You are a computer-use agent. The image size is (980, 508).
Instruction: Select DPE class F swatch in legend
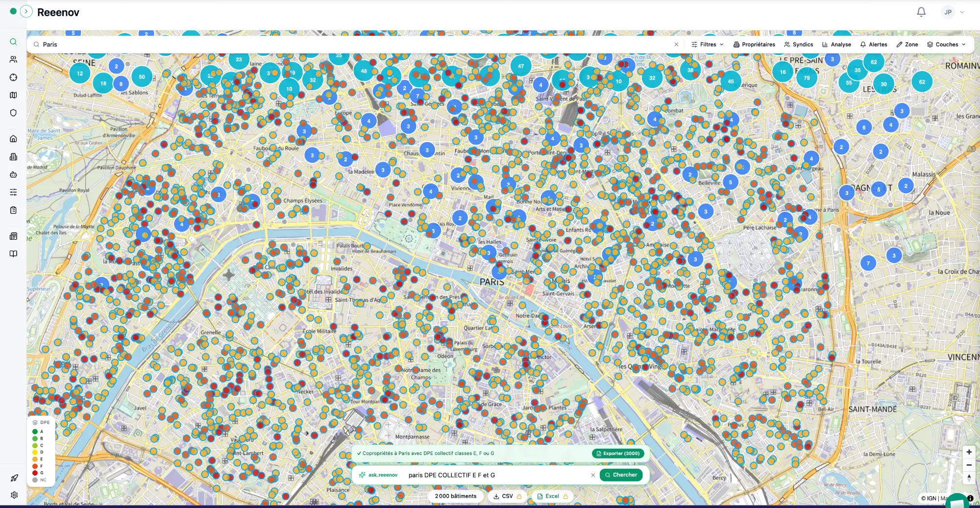tap(35, 466)
